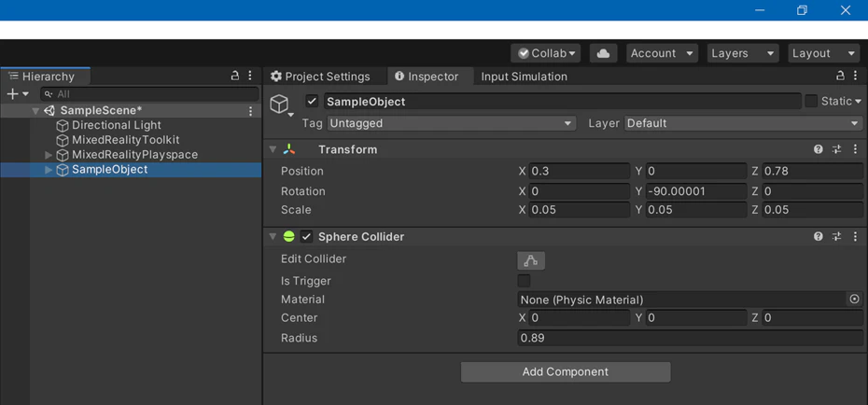
Task: Click the Transform component icon
Action: tap(289, 149)
